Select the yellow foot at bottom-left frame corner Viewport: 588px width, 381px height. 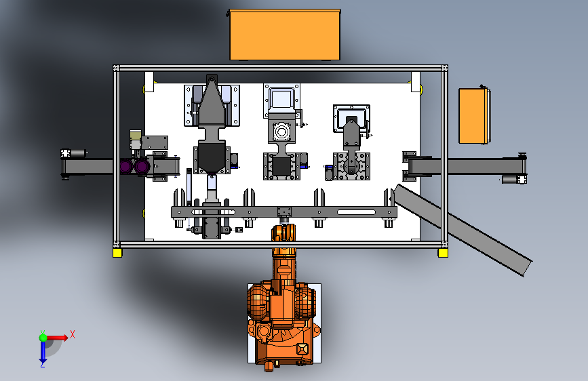(x=117, y=253)
